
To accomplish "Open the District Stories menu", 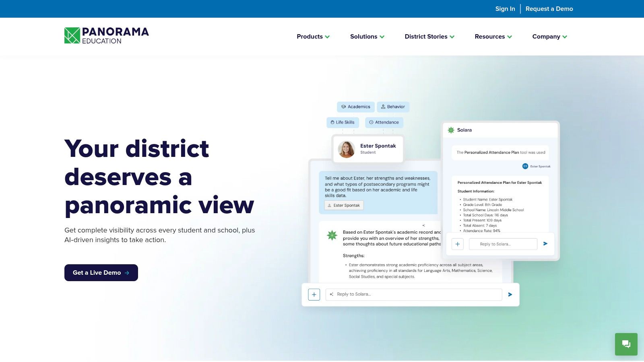I will pos(429,37).
